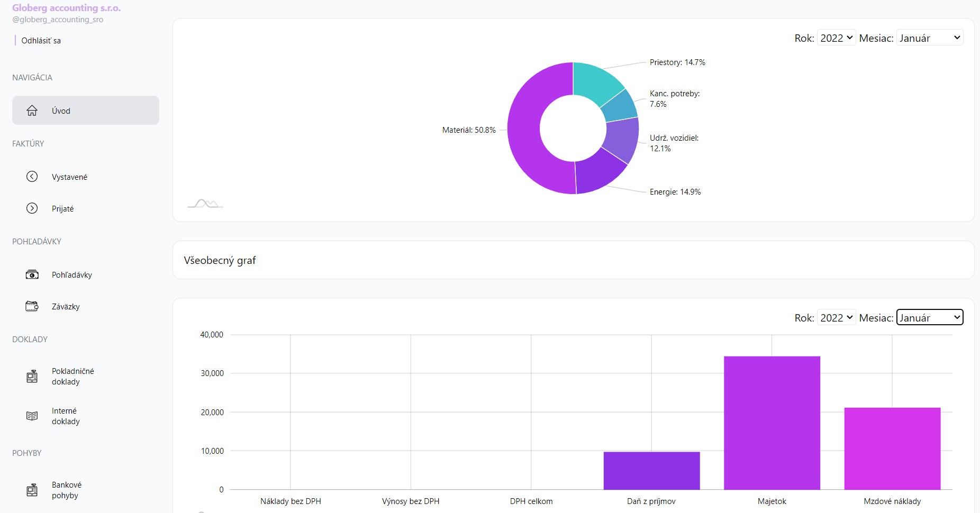Click the Vystavené left-arrow circle icon
This screenshot has width=980, height=513.
[x=32, y=177]
